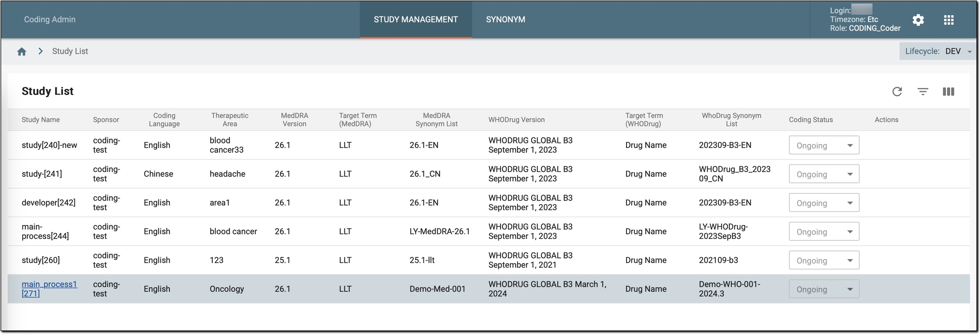980x334 pixels.
Task: Select the developer[242] study name
Action: click(49, 203)
